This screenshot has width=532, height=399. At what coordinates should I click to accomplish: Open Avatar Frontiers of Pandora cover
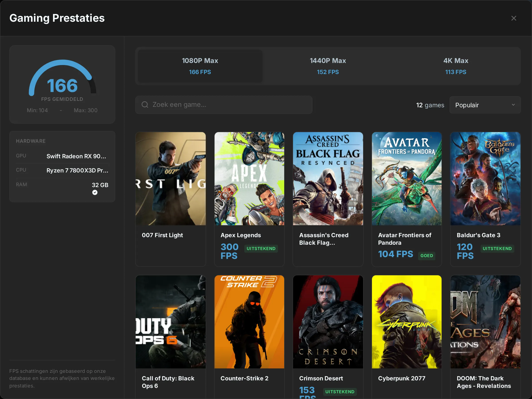(x=407, y=179)
